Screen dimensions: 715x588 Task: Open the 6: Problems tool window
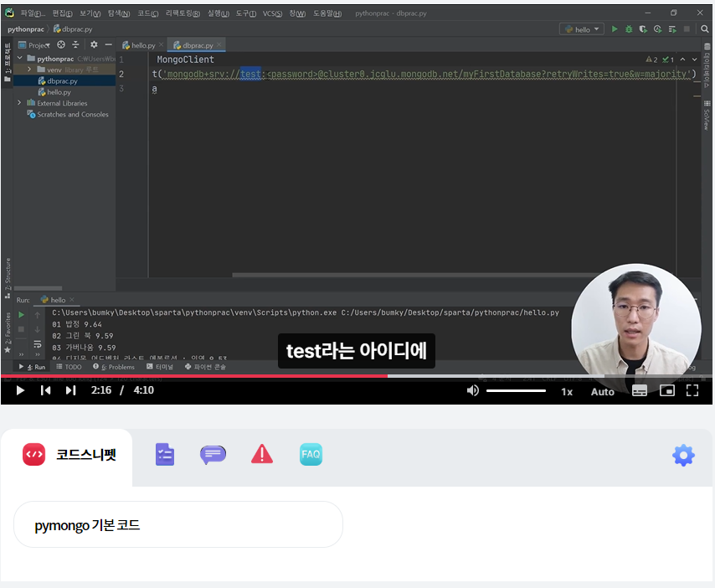114,367
